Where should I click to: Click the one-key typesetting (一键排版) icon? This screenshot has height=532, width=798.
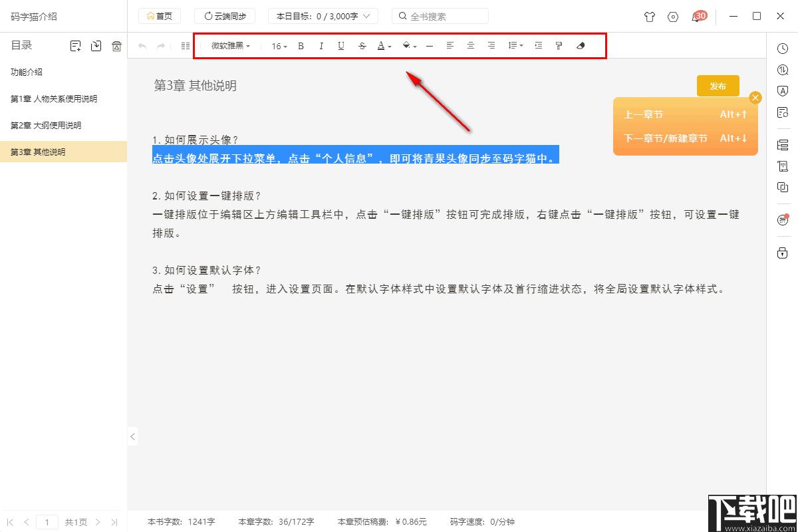(186, 46)
